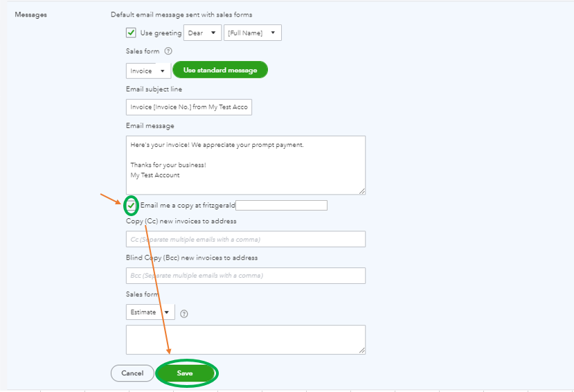Click inside the Email message text area

pyautogui.click(x=246, y=165)
